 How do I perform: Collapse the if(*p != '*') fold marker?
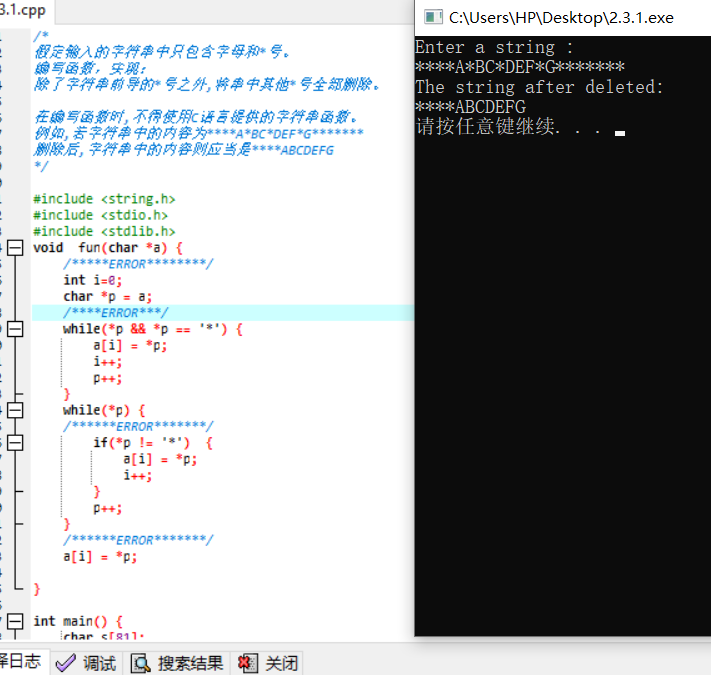(x=15, y=443)
